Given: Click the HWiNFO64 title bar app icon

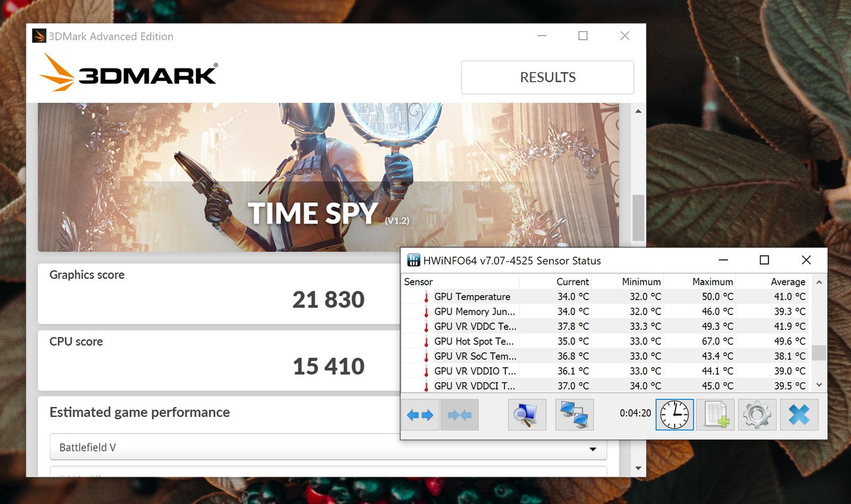Looking at the screenshot, I should tap(414, 260).
